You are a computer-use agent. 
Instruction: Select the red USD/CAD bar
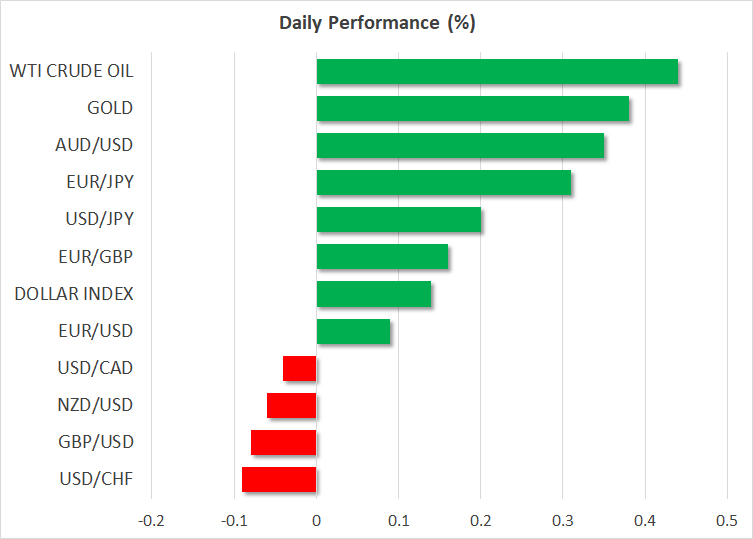[x=300, y=368]
